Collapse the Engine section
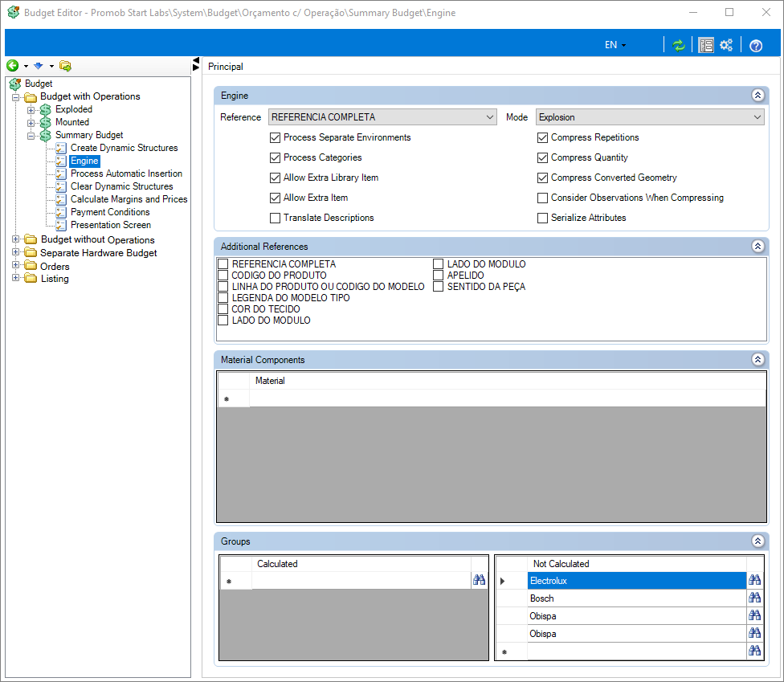784x682 pixels. pos(758,96)
